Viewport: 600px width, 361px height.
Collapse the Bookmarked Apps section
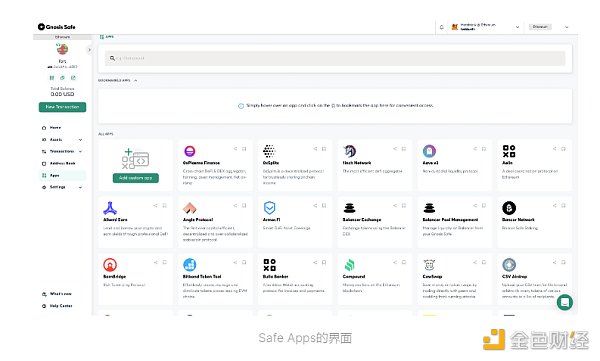135,80
